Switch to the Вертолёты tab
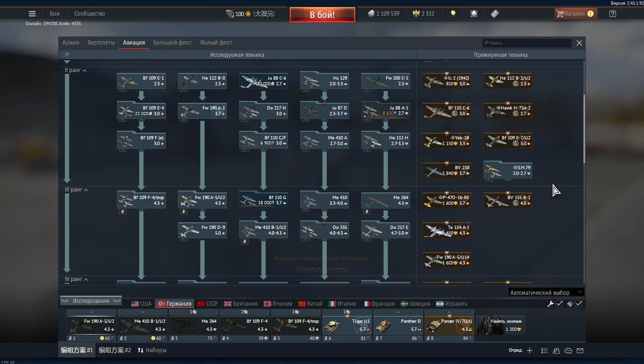644x364 pixels. click(101, 43)
